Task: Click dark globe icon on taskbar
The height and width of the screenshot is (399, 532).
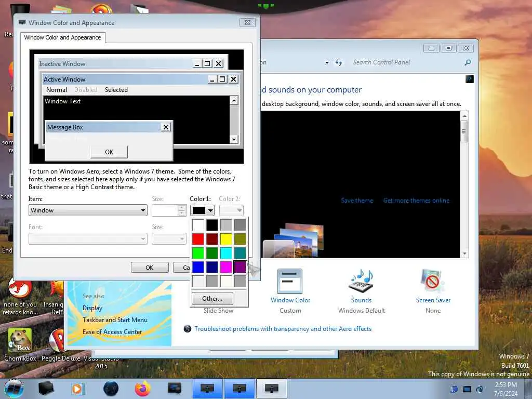Action: pos(111,389)
